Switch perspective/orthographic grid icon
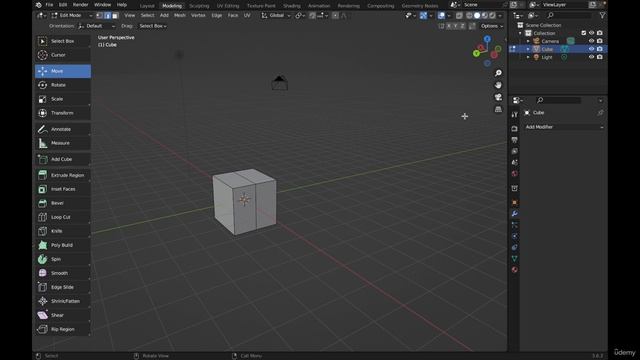 (x=498, y=109)
